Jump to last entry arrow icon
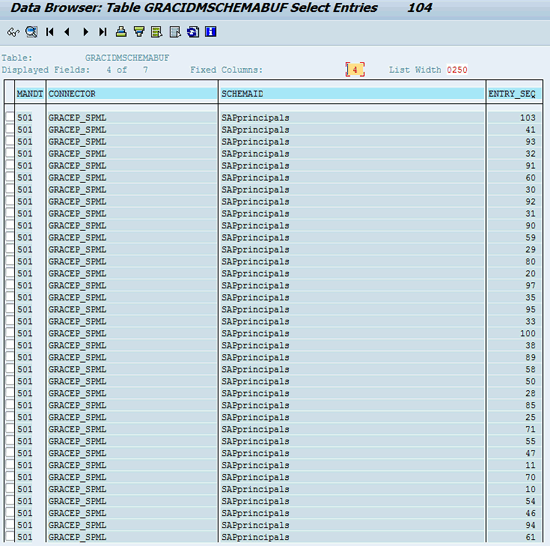The height and width of the screenshot is (546, 550). pyautogui.click(x=102, y=32)
